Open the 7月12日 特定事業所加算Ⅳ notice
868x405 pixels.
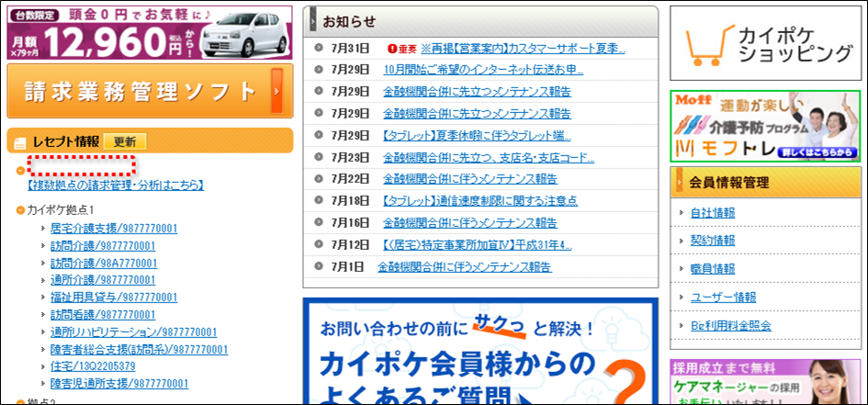point(478,244)
